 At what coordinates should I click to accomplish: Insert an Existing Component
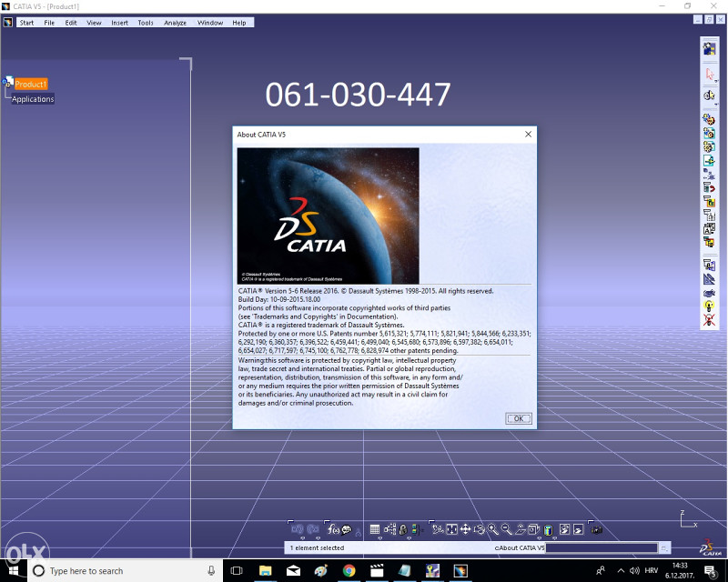(709, 161)
